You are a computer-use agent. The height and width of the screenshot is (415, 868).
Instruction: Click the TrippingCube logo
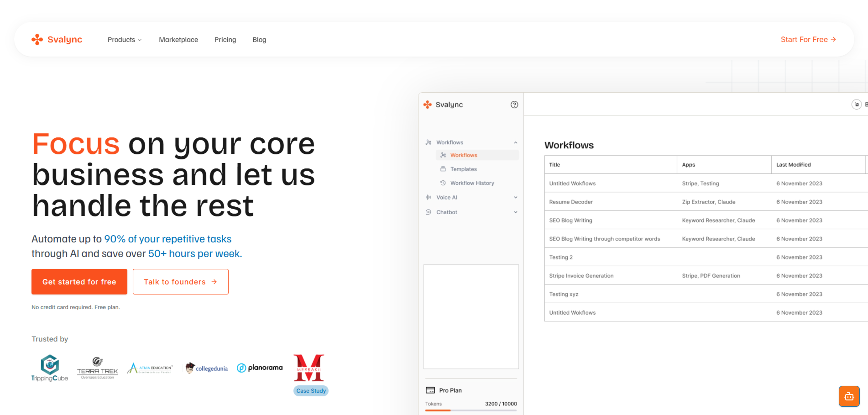(x=50, y=368)
